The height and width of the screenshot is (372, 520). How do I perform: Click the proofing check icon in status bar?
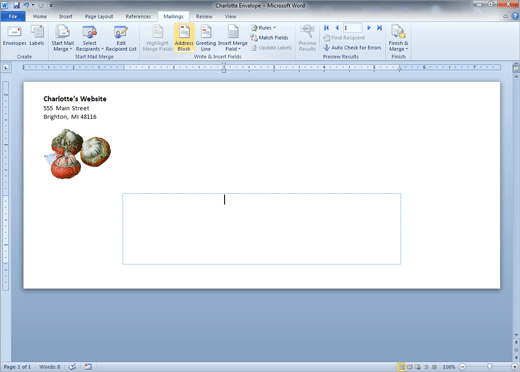[x=72, y=367]
